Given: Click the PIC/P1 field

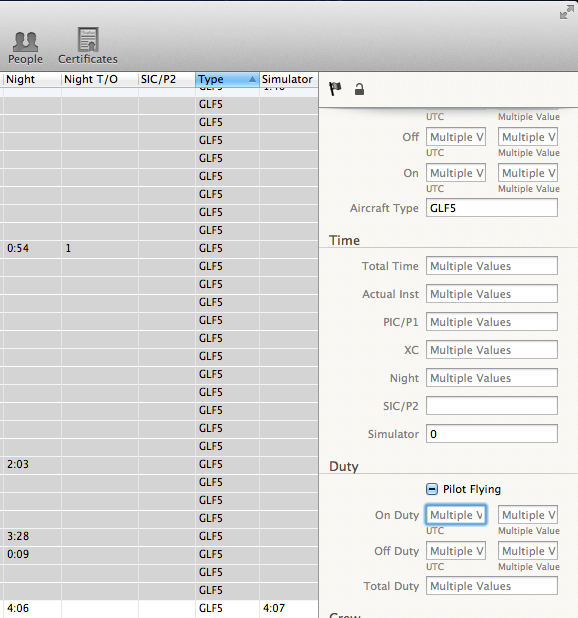Looking at the screenshot, I should coord(492,322).
